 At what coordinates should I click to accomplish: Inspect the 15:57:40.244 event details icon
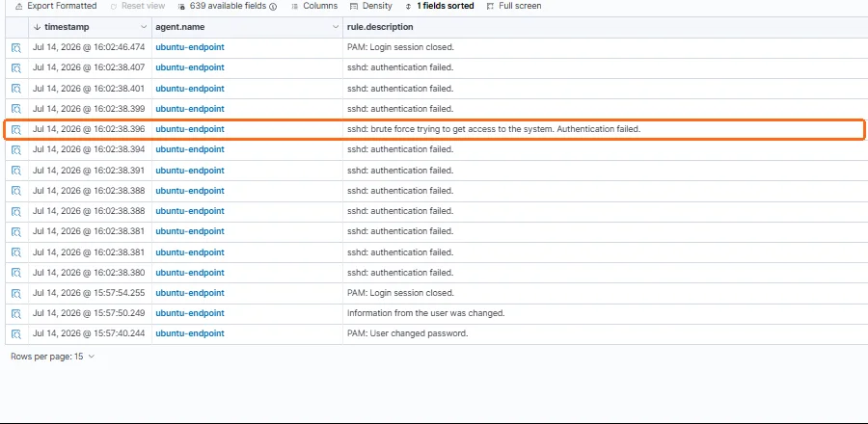[x=16, y=334]
